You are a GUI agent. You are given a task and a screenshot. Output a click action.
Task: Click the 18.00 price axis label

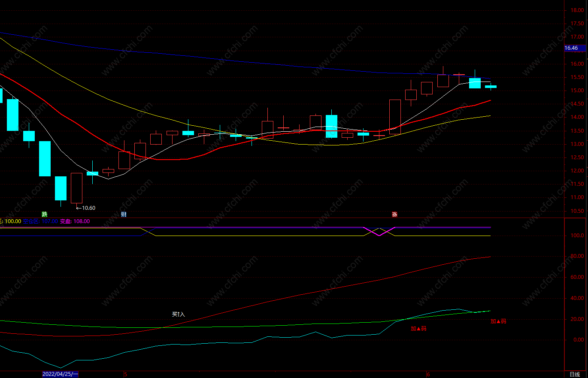(577, 10)
